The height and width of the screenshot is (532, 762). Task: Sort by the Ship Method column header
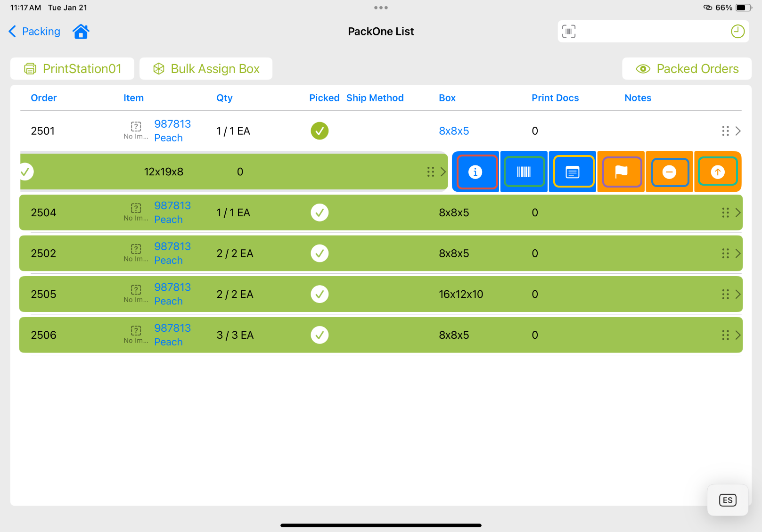(x=375, y=98)
